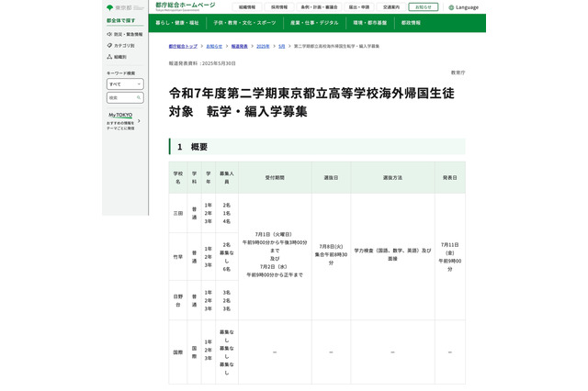588x391 pixels.
Task: Open the 都政情報 navigation item
Action: point(409,22)
